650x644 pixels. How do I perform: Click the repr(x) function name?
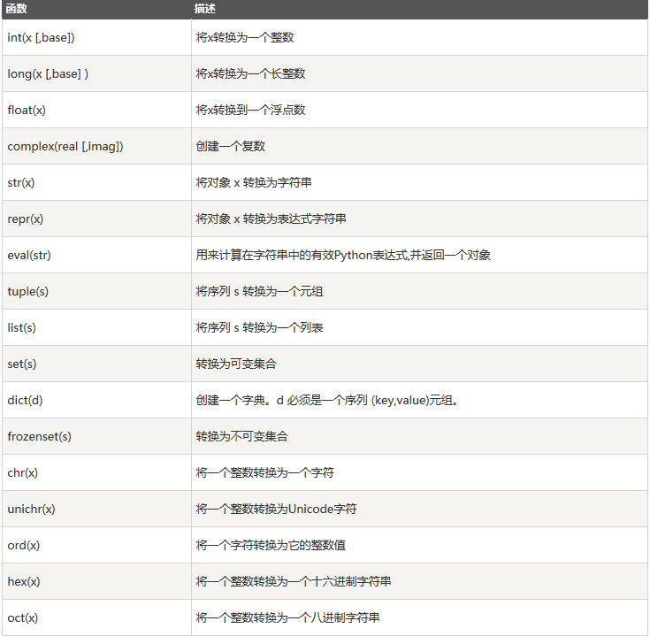[25, 218]
